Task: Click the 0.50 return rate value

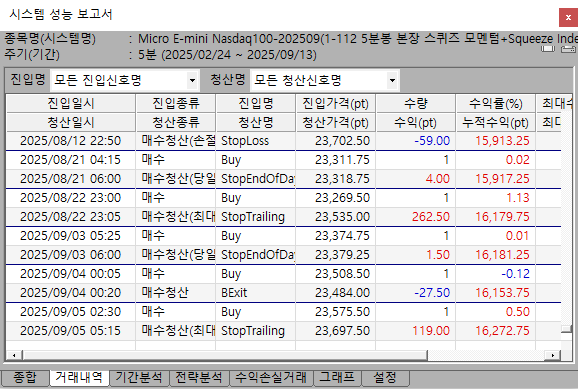Action: (518, 312)
